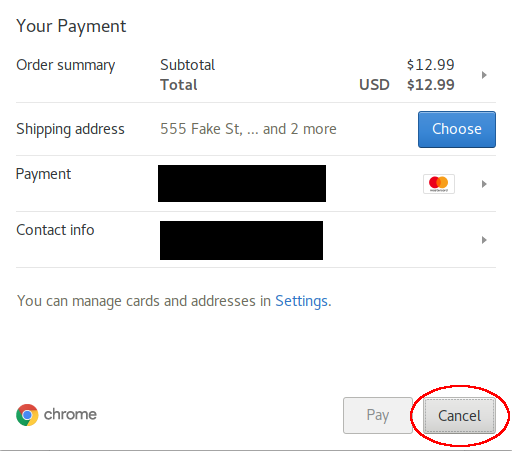Image resolution: width=512 pixels, height=451 pixels.
Task: Select the redacted payment card details
Action: 242,183
